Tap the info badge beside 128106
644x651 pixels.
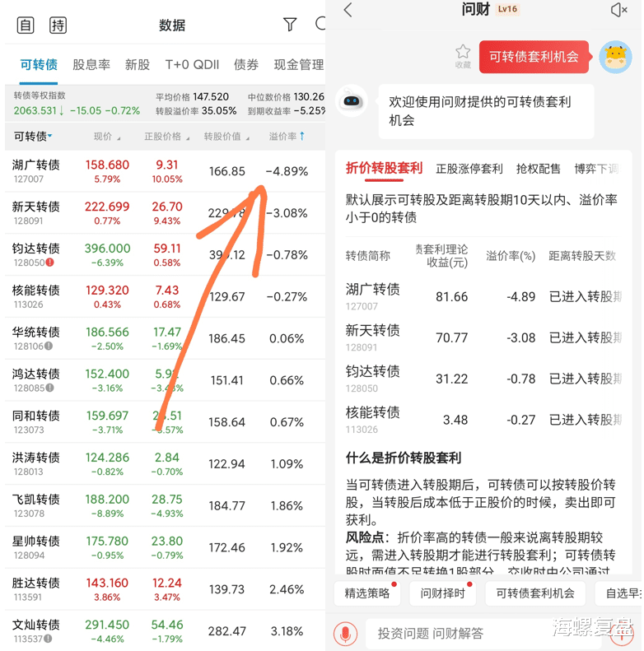(x=49, y=346)
